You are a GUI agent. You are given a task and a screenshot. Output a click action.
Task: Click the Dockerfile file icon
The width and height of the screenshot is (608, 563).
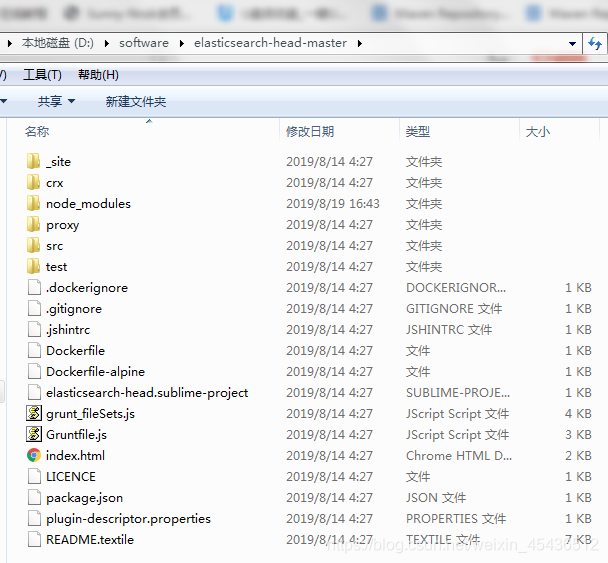(x=34, y=350)
